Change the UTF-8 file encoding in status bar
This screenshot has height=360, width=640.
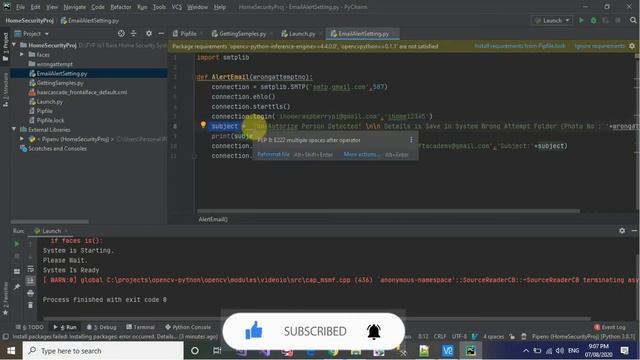pos(459,337)
